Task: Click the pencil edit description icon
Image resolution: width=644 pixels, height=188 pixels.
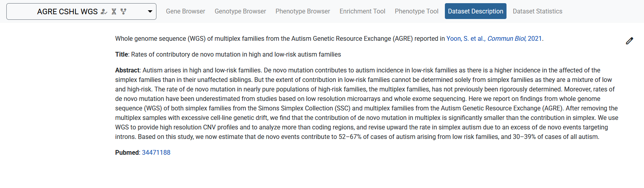Action: click(629, 41)
